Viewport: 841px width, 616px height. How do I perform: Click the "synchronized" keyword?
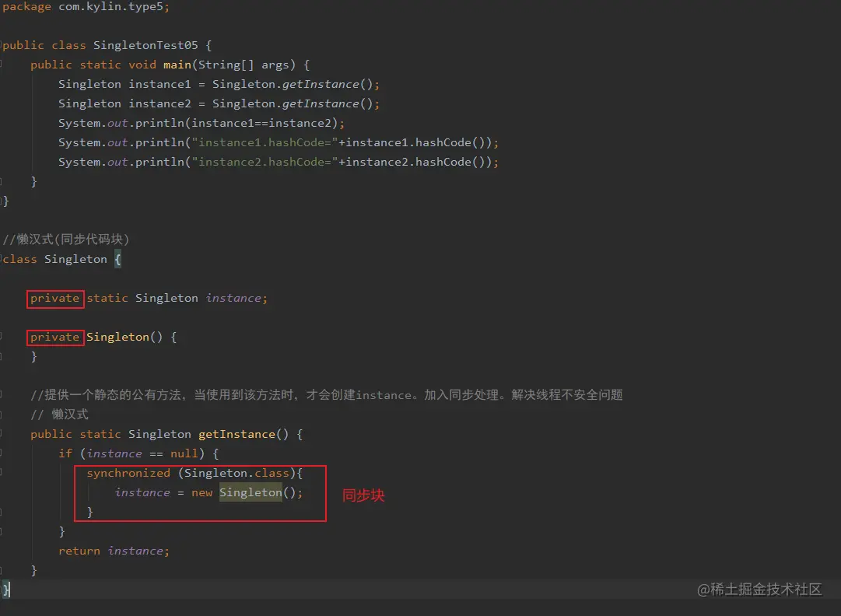click(x=128, y=473)
